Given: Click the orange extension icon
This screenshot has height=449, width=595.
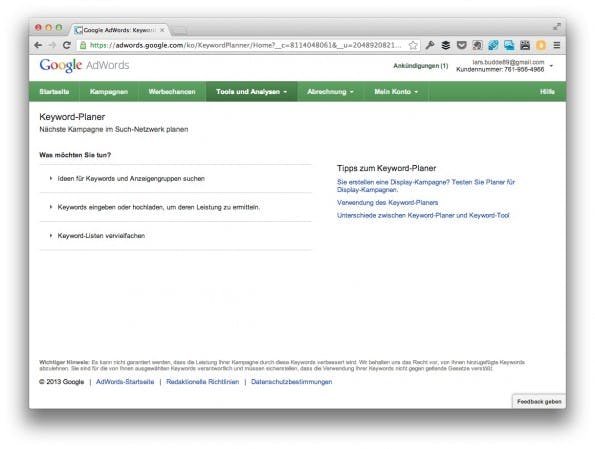Looking at the screenshot, I should click(541, 45).
